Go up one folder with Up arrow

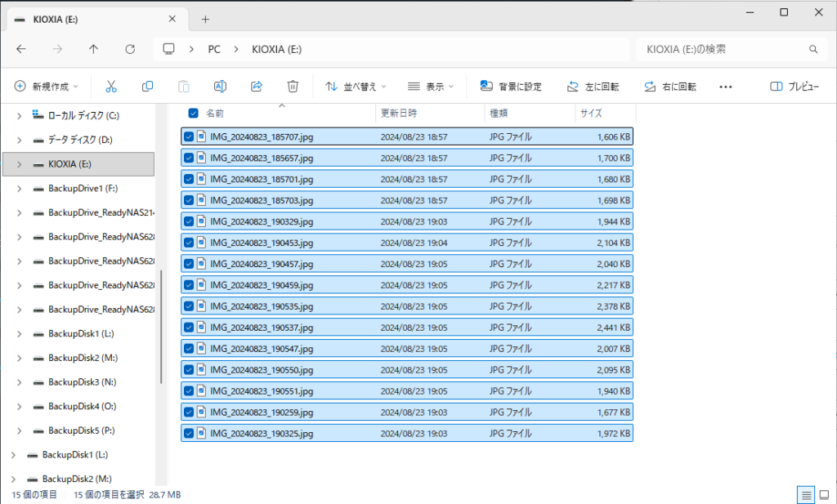click(x=93, y=49)
